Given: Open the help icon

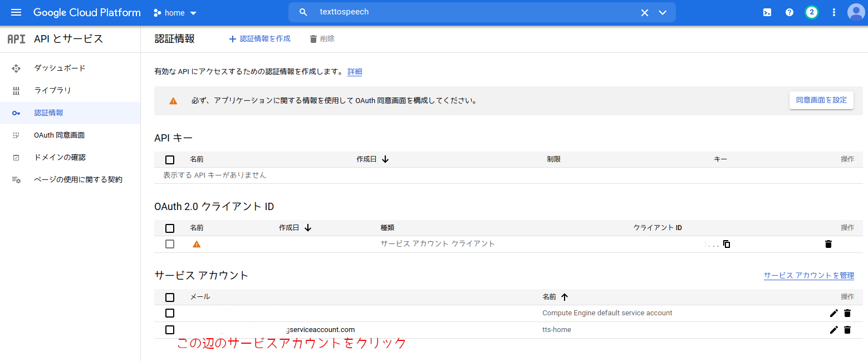Looking at the screenshot, I should tap(789, 12).
